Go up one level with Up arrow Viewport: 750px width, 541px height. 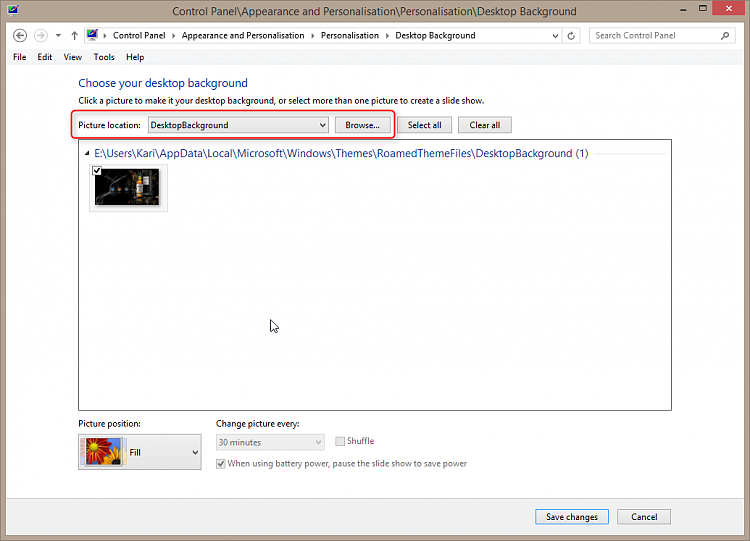click(x=75, y=35)
